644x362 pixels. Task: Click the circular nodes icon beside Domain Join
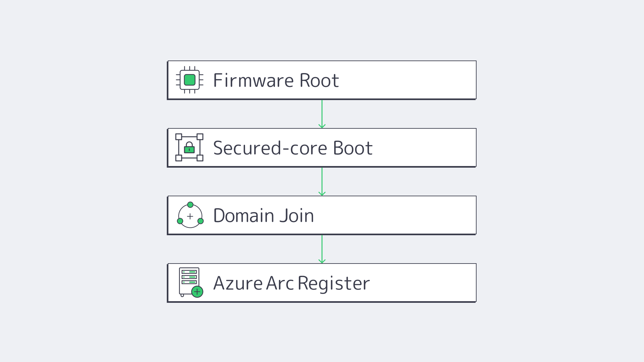click(190, 215)
